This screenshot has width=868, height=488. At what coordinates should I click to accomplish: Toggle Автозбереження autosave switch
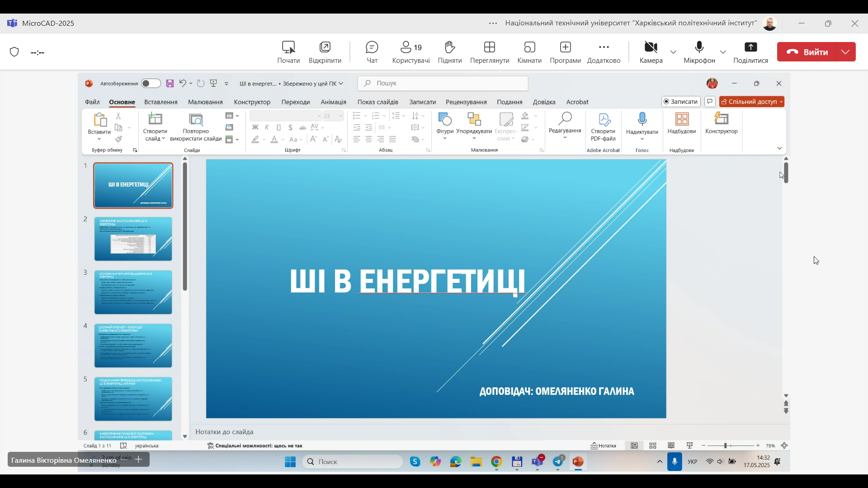click(151, 84)
